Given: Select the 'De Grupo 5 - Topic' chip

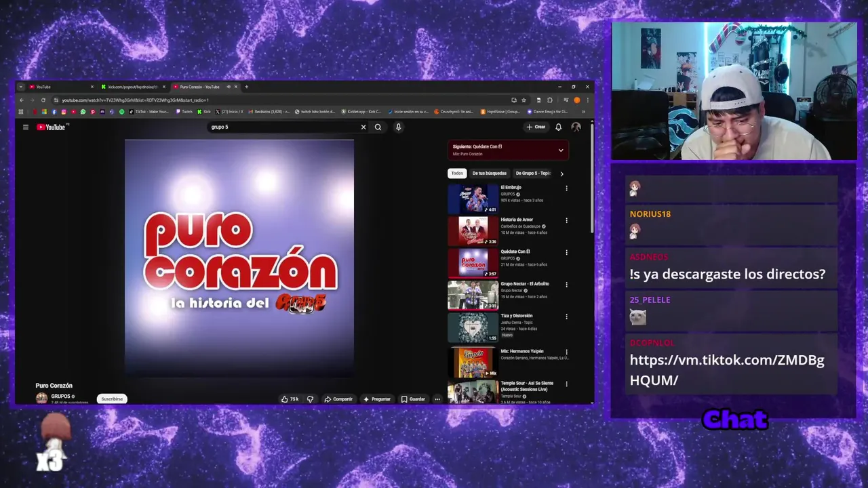Looking at the screenshot, I should coord(533,174).
